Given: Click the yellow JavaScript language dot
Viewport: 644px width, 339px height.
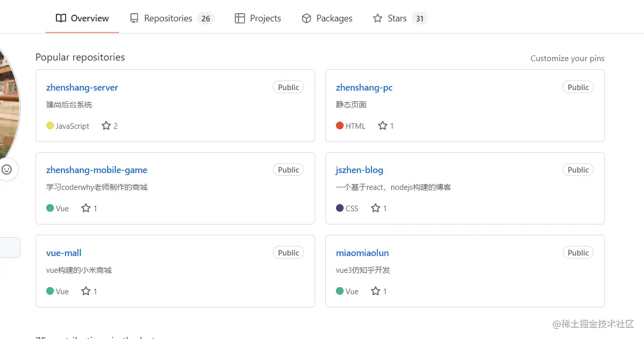Looking at the screenshot, I should [x=50, y=125].
